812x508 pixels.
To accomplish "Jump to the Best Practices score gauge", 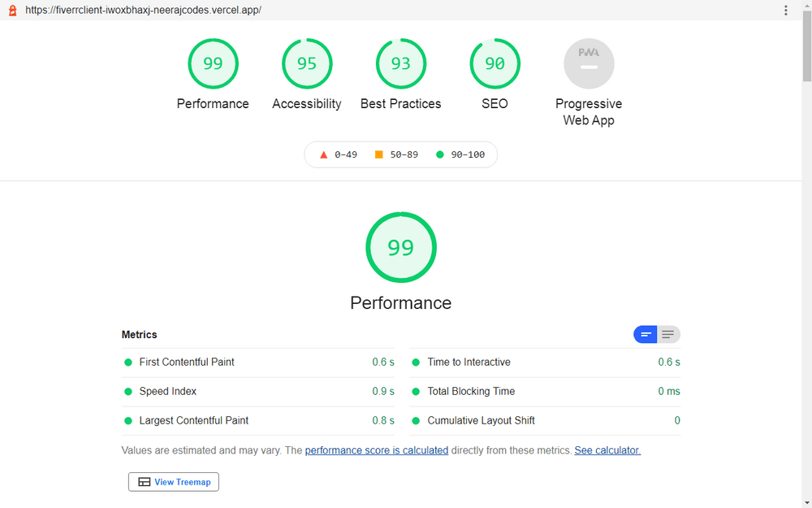I will coord(400,63).
